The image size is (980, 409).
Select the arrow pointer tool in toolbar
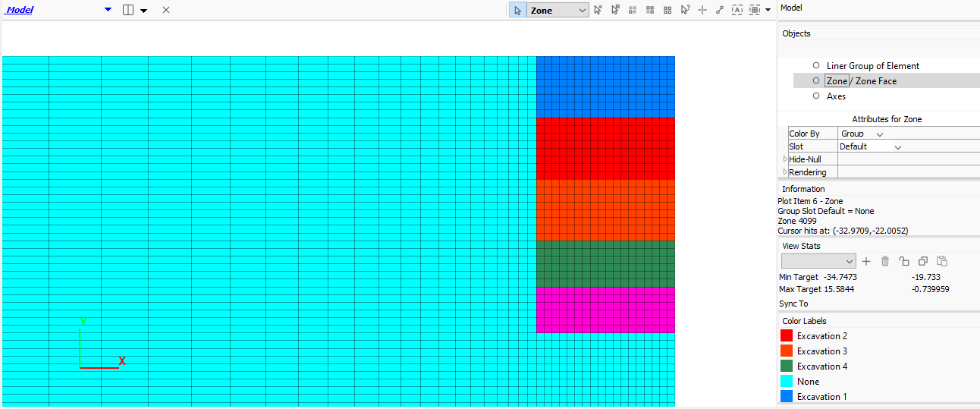coord(517,11)
